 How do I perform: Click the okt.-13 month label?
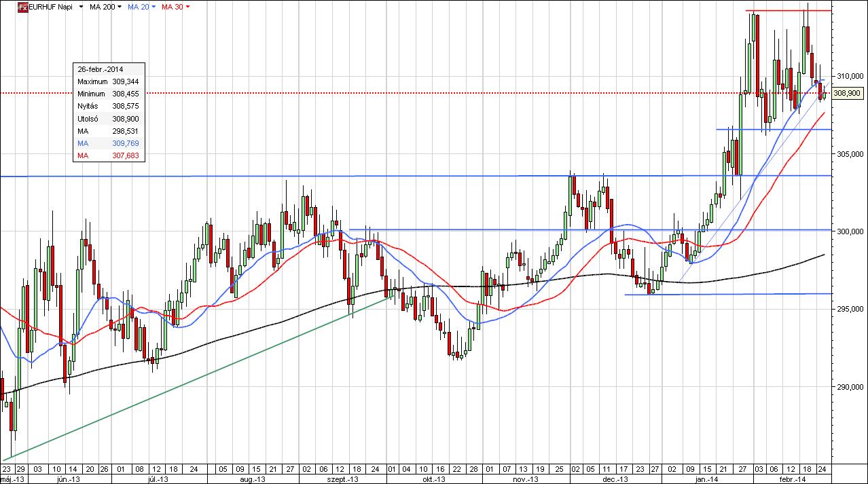435,479
